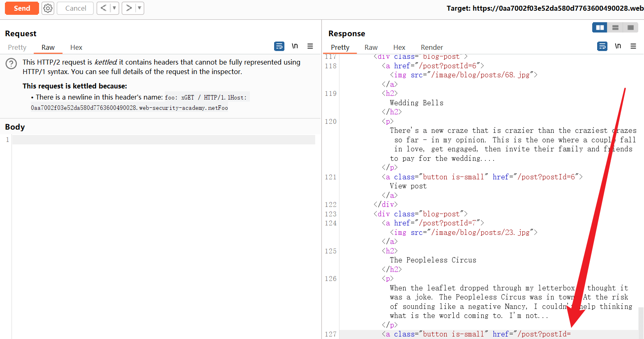Screen dimensions: 644x339
Task: Click response line number 120
Action: tap(331, 121)
